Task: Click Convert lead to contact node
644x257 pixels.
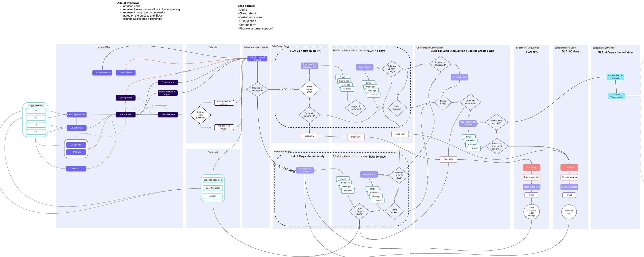Action: 615,77
